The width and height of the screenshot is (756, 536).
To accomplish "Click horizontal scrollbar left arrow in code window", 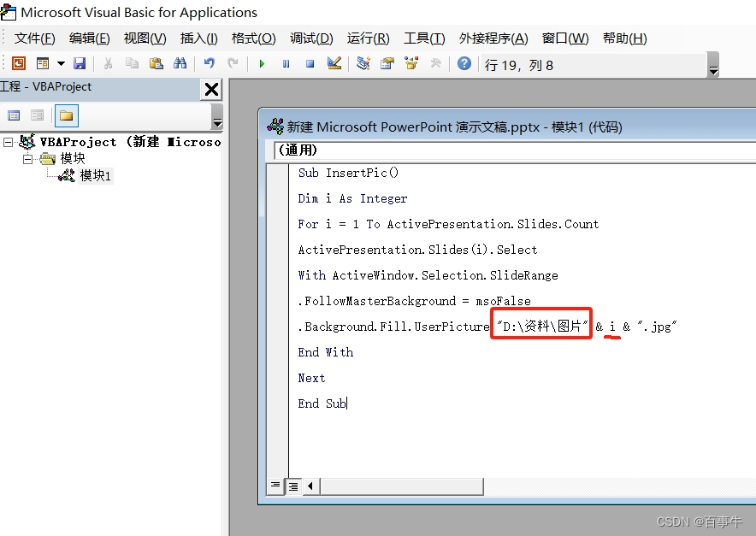I will click(x=310, y=486).
